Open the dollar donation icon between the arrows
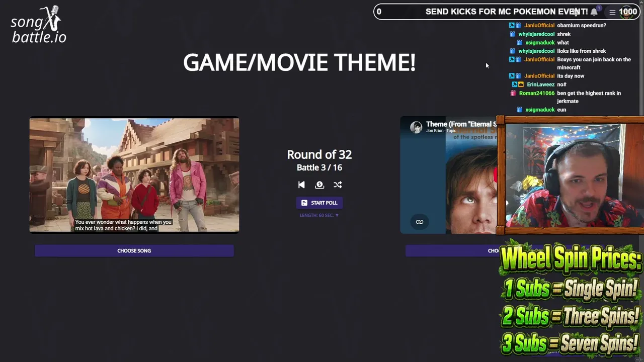Screen dimensions: 644x362 [319, 185]
